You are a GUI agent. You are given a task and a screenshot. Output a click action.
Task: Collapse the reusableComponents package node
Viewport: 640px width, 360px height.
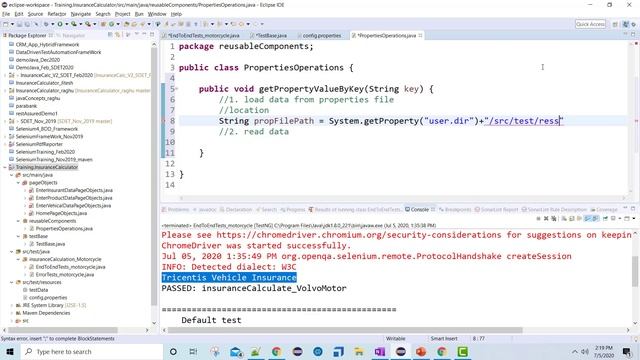pos(18,221)
